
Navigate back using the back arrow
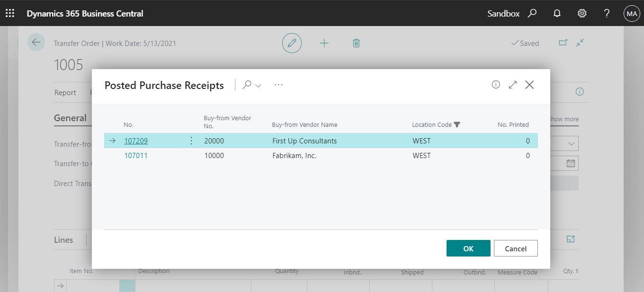click(x=36, y=42)
